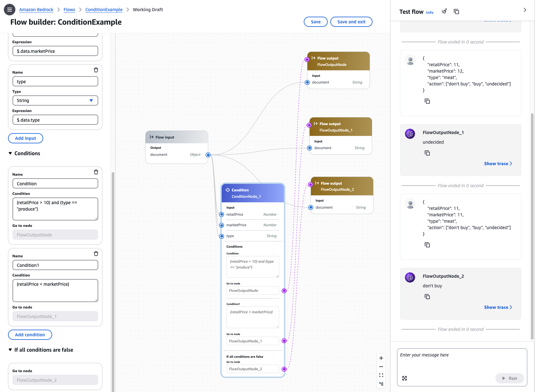This screenshot has height=392, width=538.
Task: Click the Enter your message here field
Action: (448, 355)
